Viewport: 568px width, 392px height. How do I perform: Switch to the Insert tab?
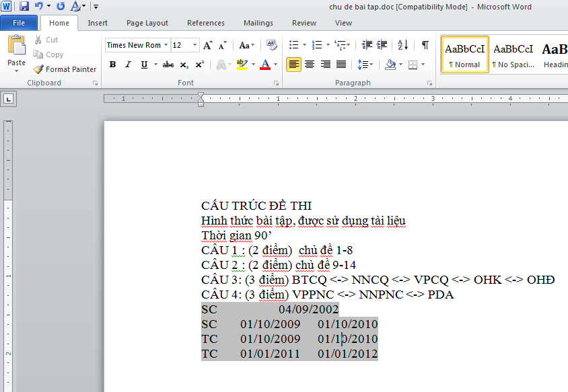[x=98, y=23]
